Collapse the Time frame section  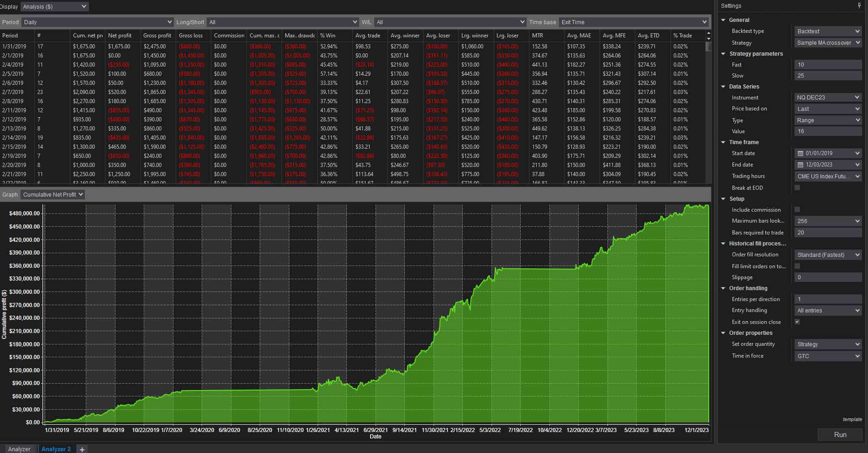pos(723,142)
